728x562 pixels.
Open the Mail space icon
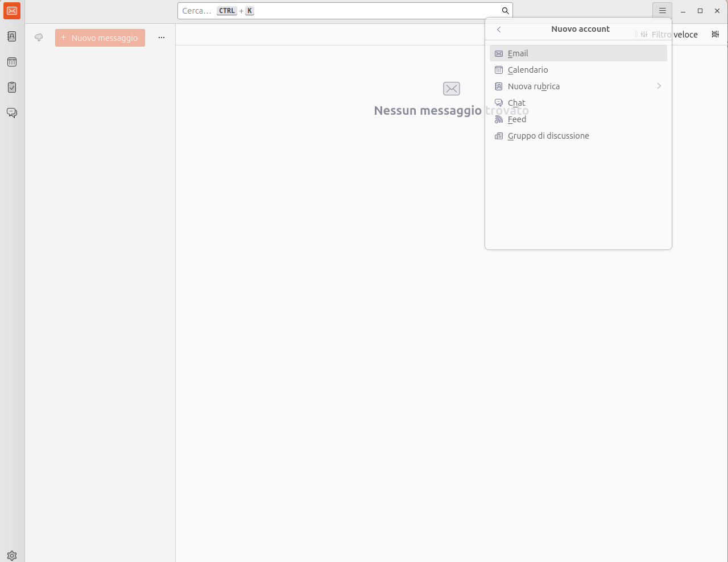pyautogui.click(x=12, y=11)
